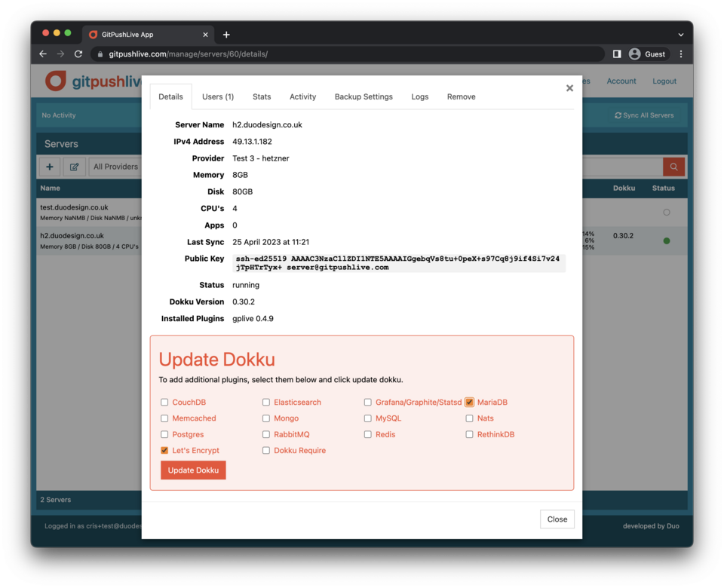Open the All Providers dropdown
The height and width of the screenshot is (588, 724).
115,167
